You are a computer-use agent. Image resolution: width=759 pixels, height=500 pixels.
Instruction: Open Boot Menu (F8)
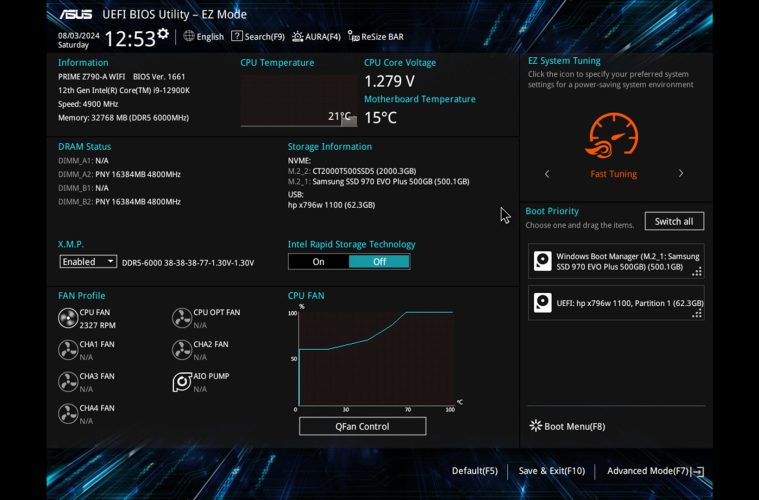(x=567, y=426)
